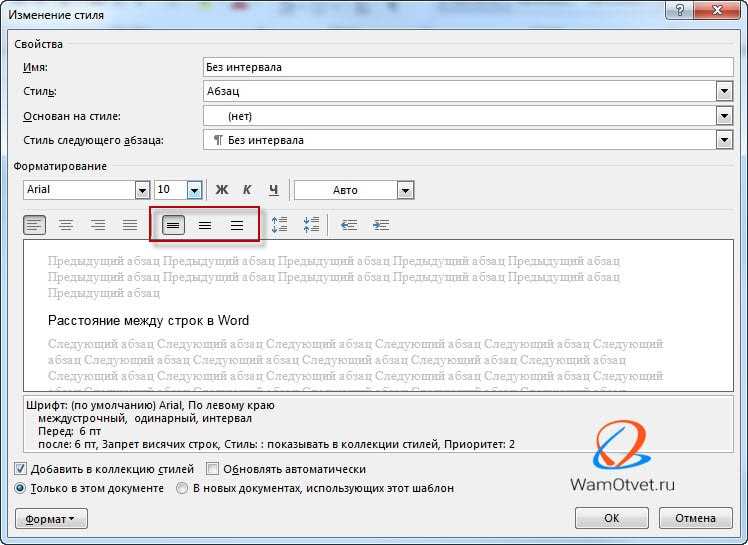Open the Arial font name dropdown
The height and width of the screenshot is (545, 748).
[142, 190]
